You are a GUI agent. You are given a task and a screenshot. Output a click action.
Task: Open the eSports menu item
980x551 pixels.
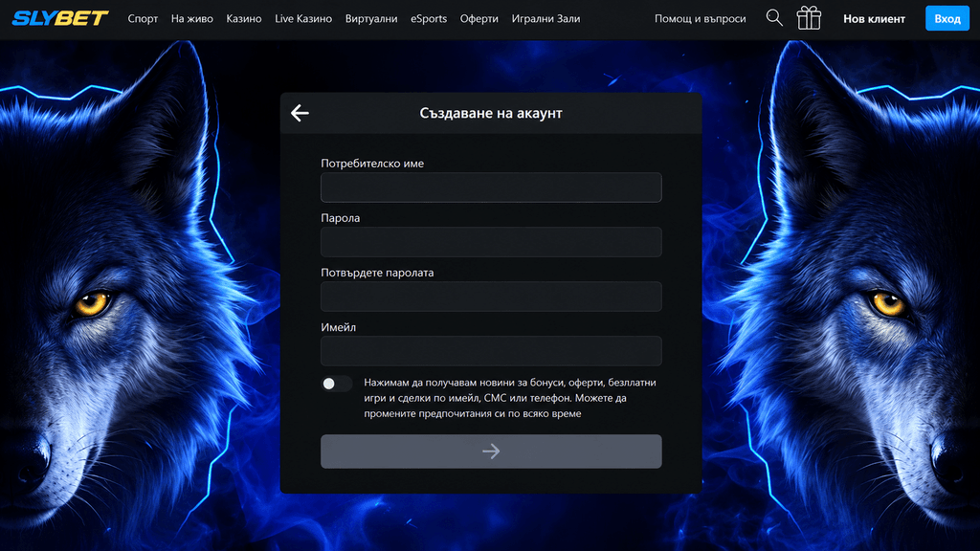tap(429, 19)
